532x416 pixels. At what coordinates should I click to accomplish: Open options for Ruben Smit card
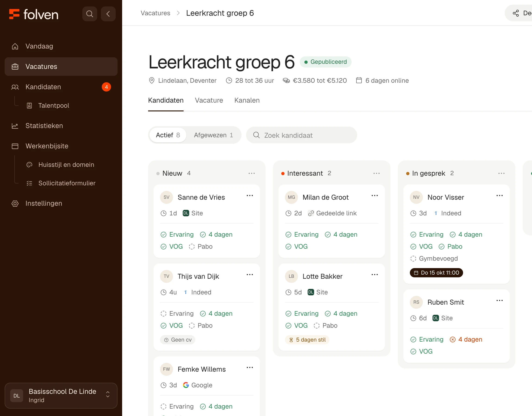tap(500, 300)
